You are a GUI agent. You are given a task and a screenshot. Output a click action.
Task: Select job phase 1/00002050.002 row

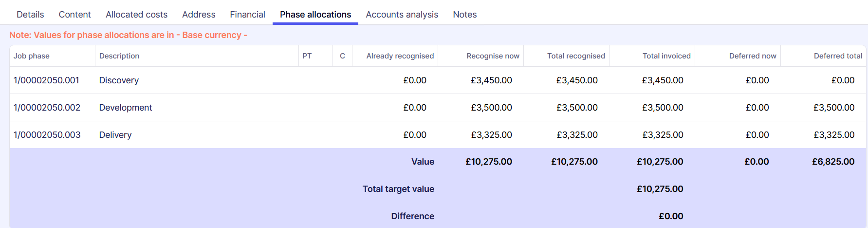(x=47, y=108)
